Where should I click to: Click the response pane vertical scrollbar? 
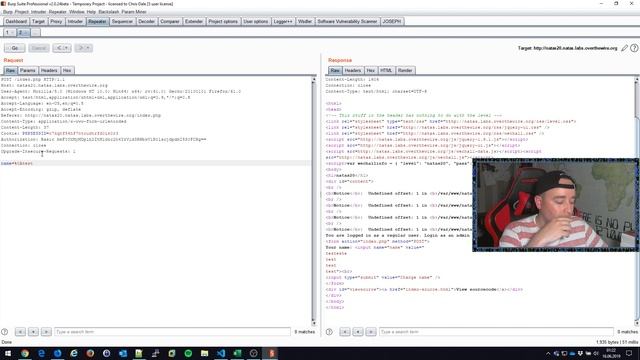637,201
